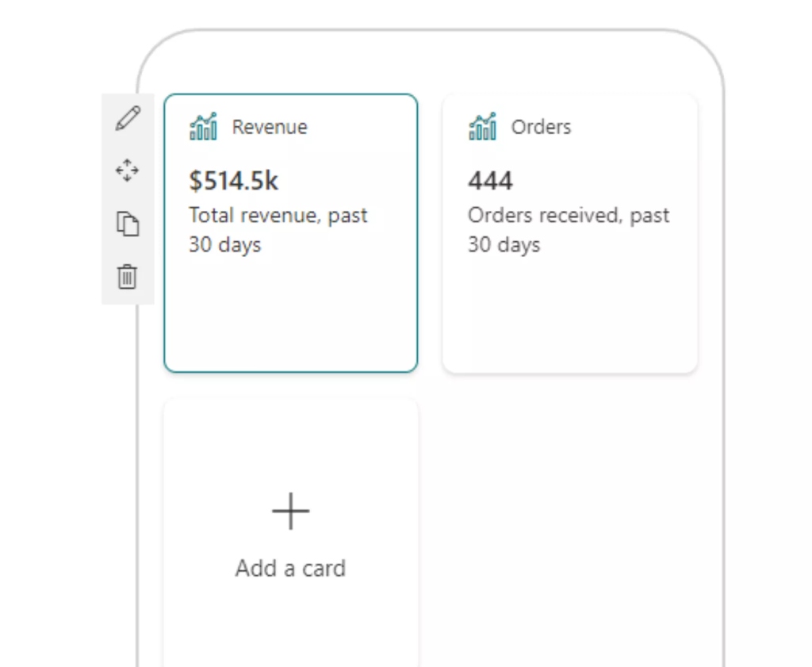
Task: Click the 444 orders count value
Action: point(490,181)
